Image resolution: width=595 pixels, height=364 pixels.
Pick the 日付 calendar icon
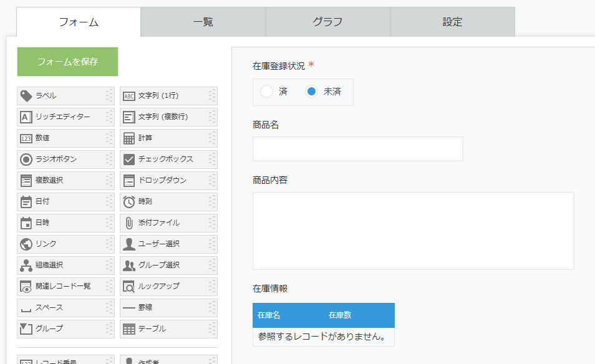pos(26,202)
